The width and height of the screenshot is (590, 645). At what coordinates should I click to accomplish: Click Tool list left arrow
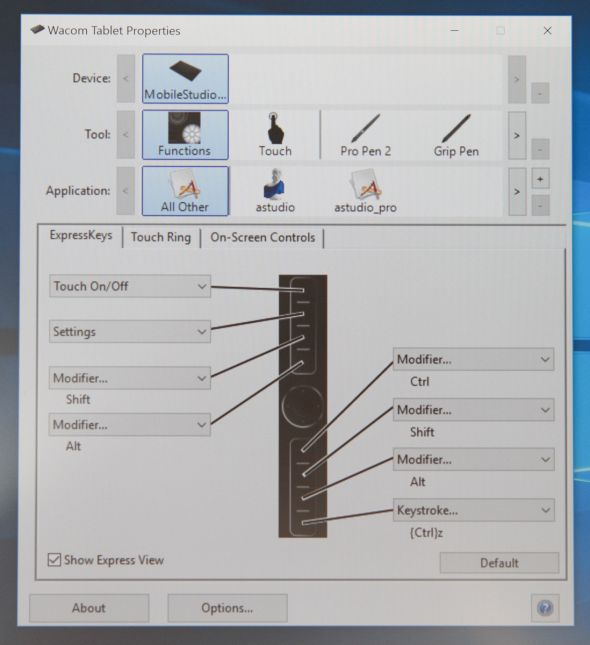point(125,135)
